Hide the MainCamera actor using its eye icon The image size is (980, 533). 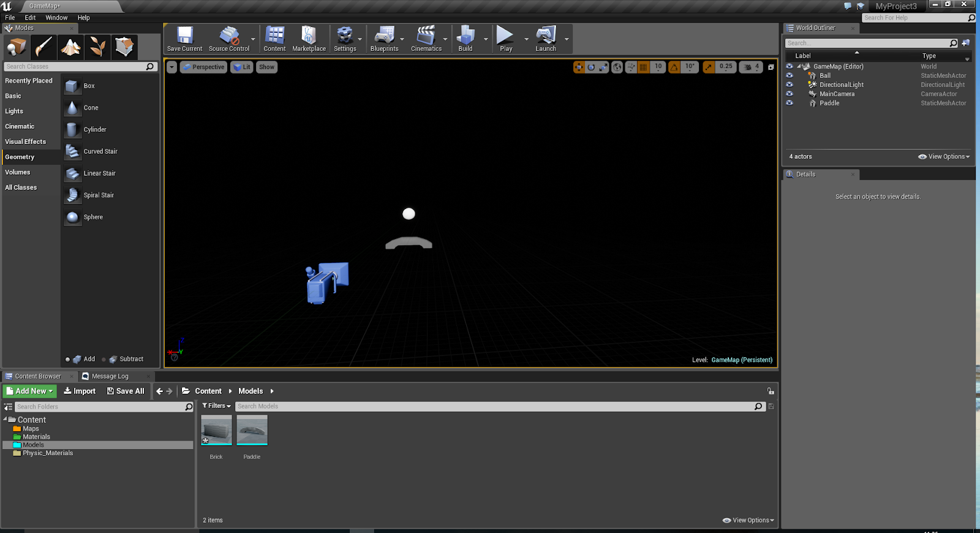(x=790, y=94)
